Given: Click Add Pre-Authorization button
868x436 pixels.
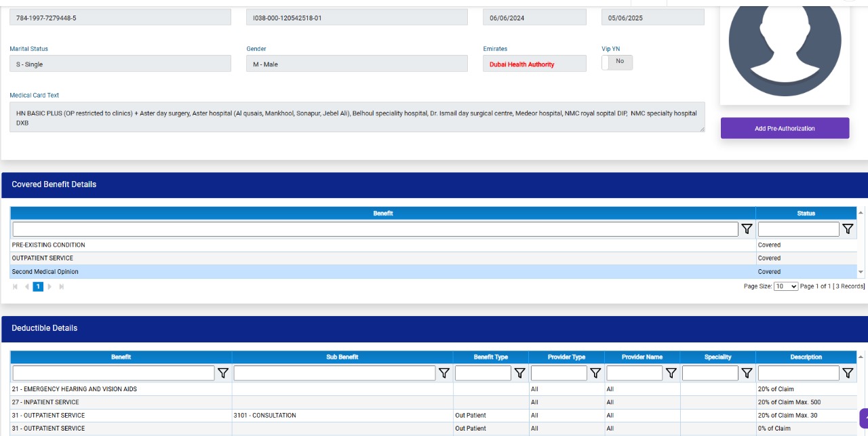Looking at the screenshot, I should pos(785,128).
